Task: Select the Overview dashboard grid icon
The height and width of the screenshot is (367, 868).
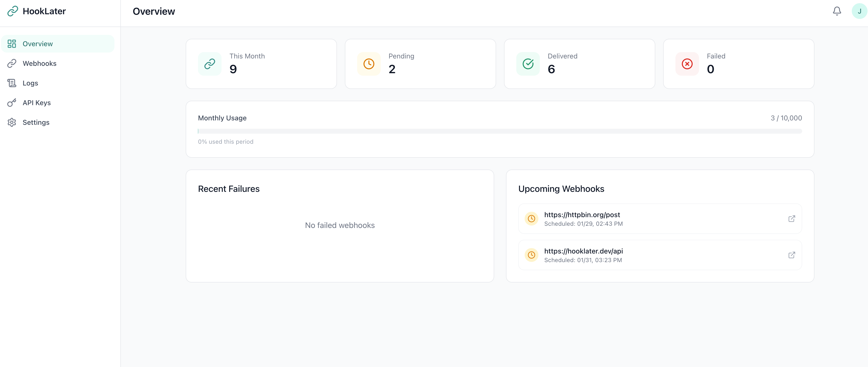Action: 12,43
